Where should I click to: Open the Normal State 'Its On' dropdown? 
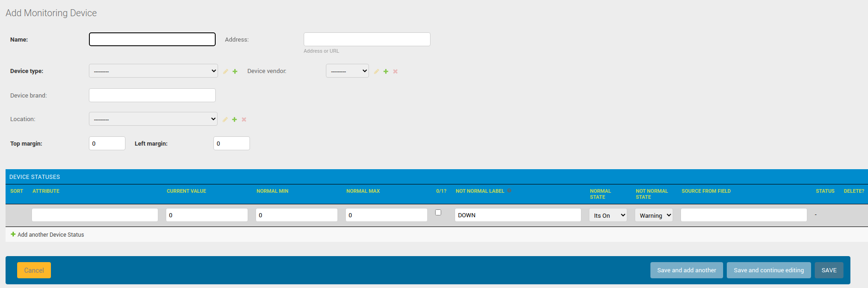pos(608,215)
